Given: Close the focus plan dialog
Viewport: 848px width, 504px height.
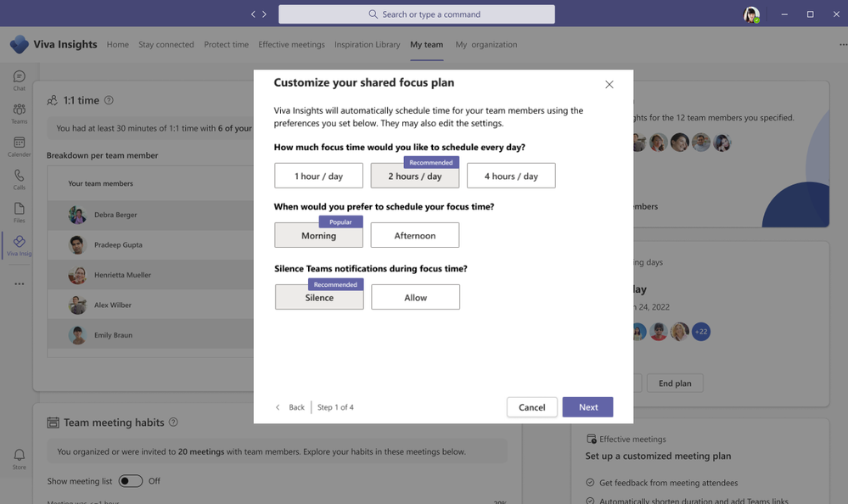Looking at the screenshot, I should [x=609, y=84].
